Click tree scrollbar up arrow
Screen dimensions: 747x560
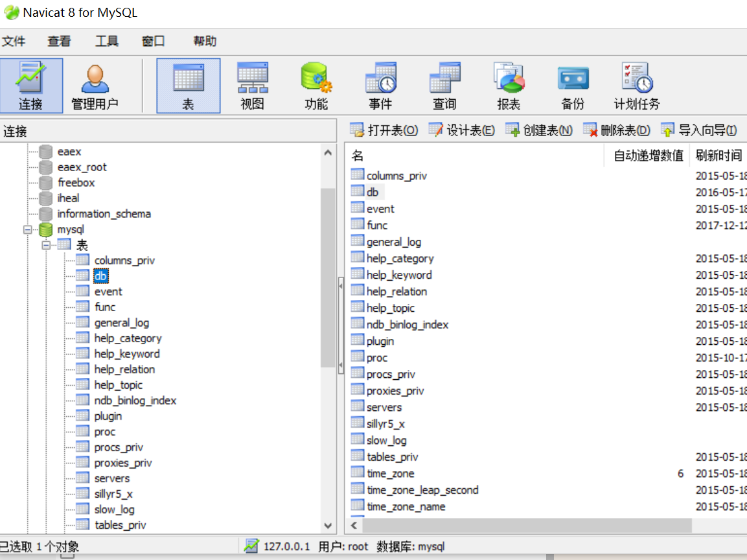[328, 153]
